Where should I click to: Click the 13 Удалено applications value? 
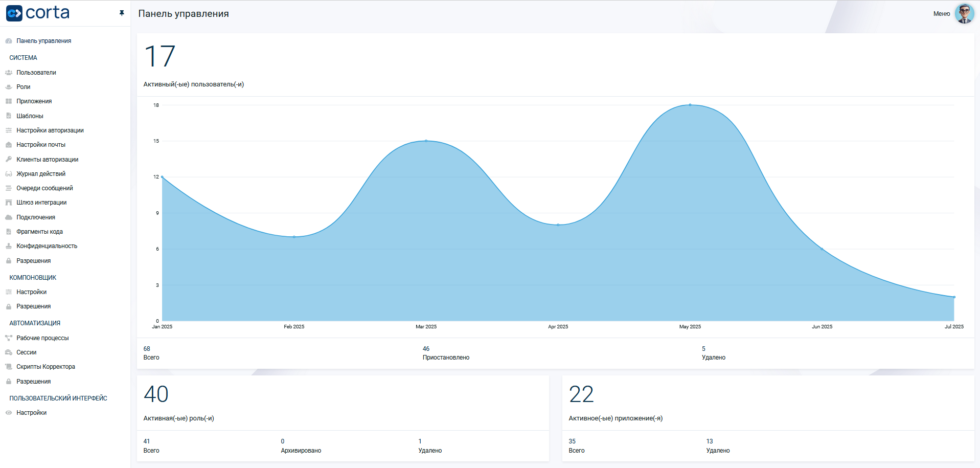coord(710,441)
